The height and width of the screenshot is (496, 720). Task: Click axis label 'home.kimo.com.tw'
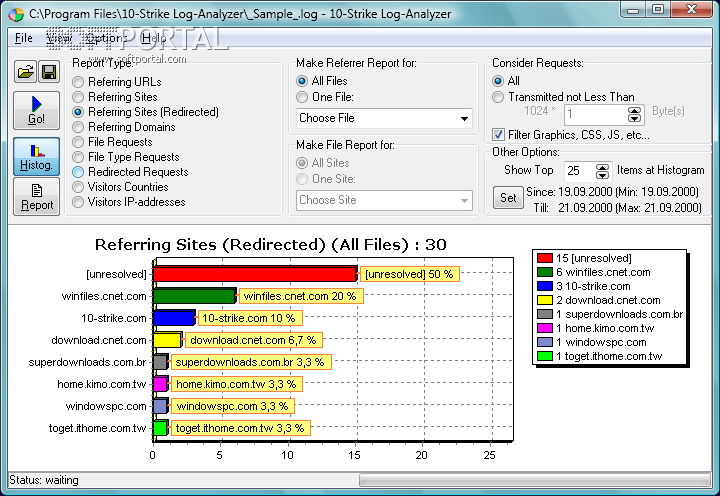coord(101,384)
